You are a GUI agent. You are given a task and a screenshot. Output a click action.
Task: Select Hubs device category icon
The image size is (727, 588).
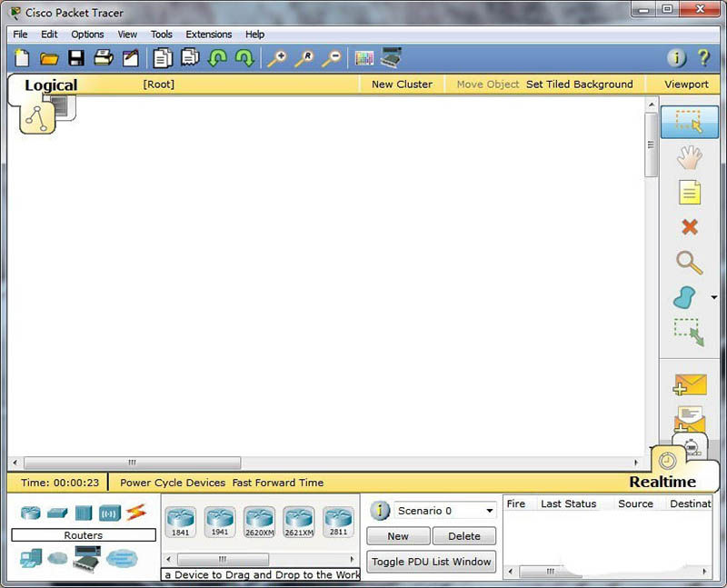coord(84,513)
